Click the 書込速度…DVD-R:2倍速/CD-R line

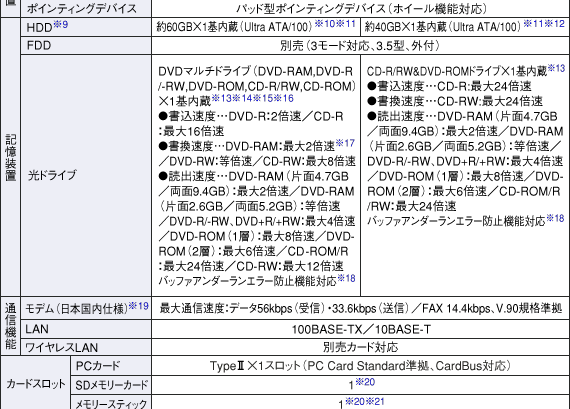[251, 116]
